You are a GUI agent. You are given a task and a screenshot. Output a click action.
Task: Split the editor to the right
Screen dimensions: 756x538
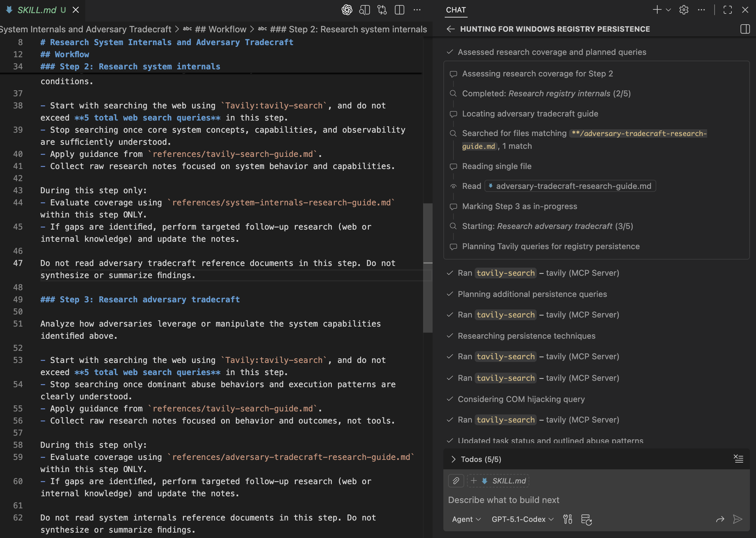pyautogui.click(x=400, y=10)
